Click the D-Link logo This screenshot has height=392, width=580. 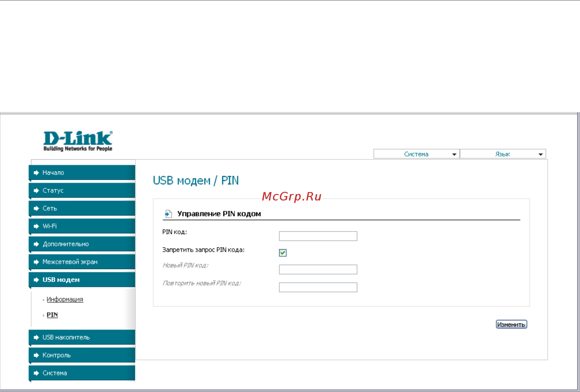click(78, 141)
